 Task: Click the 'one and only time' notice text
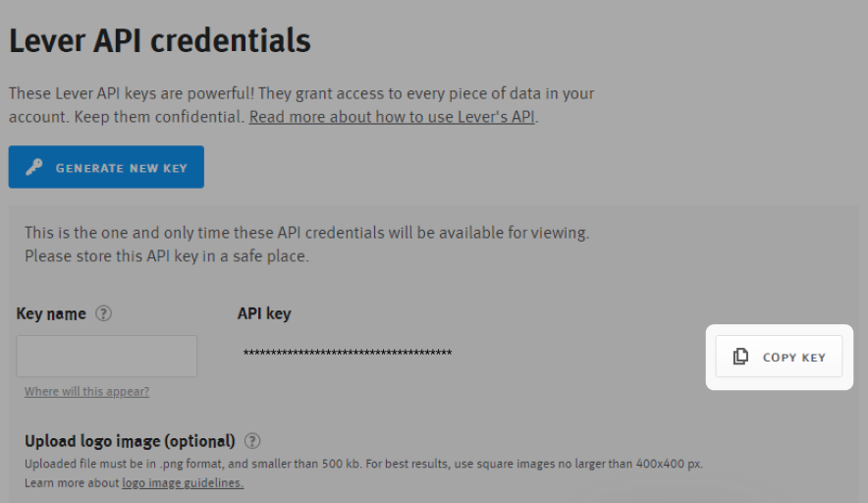tap(306, 234)
